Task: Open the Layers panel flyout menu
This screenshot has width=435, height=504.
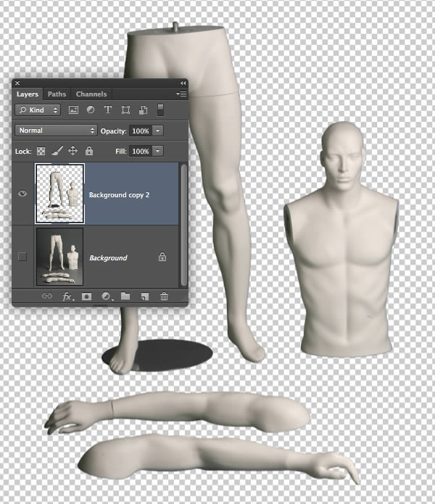Action: coord(181,94)
